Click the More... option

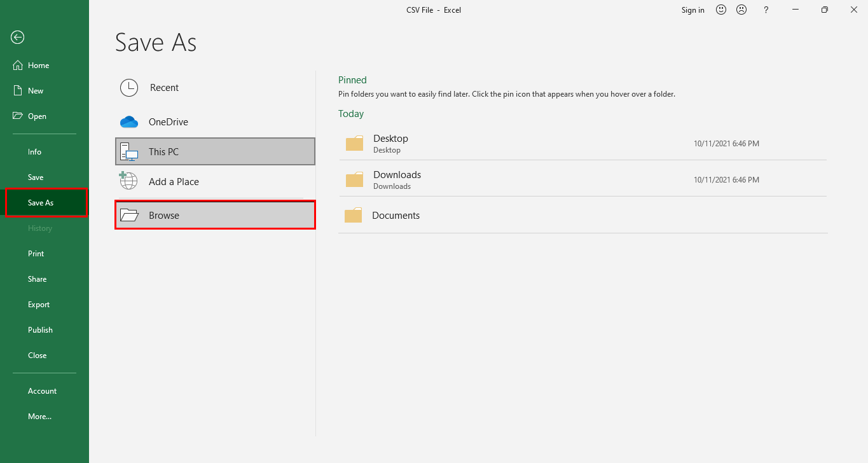[39, 416]
